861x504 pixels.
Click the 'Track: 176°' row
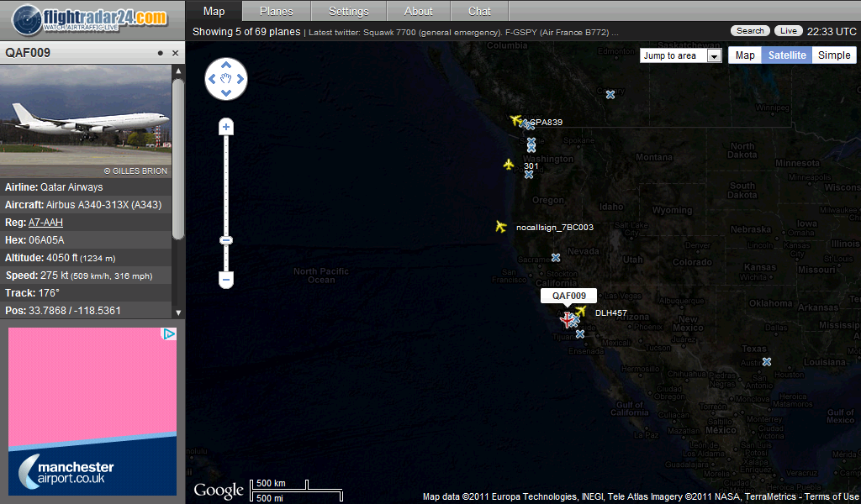(86, 293)
